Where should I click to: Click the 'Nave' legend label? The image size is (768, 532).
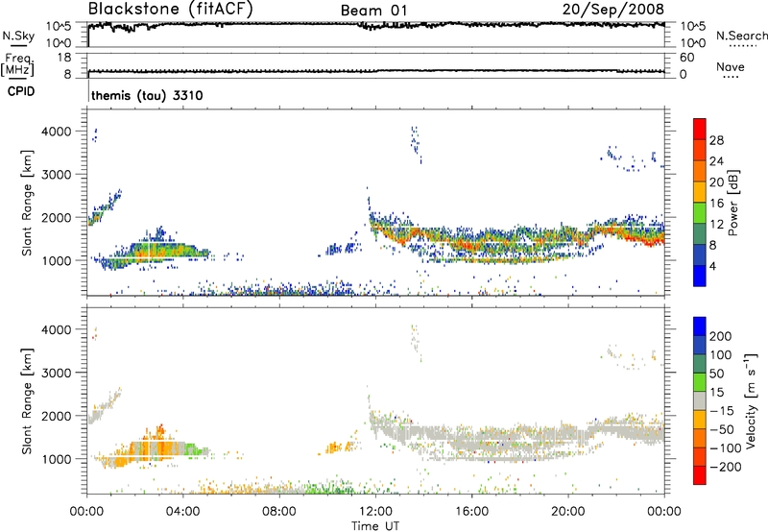coord(731,66)
